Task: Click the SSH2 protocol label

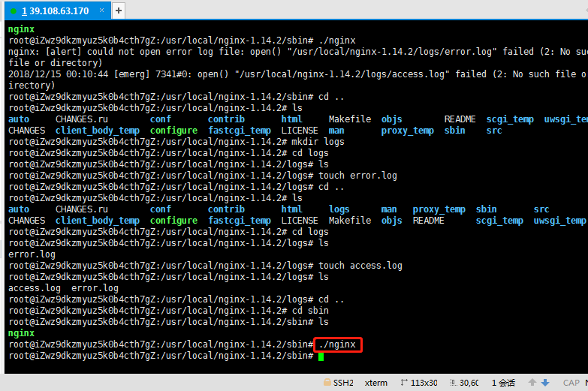Action: pos(343,383)
